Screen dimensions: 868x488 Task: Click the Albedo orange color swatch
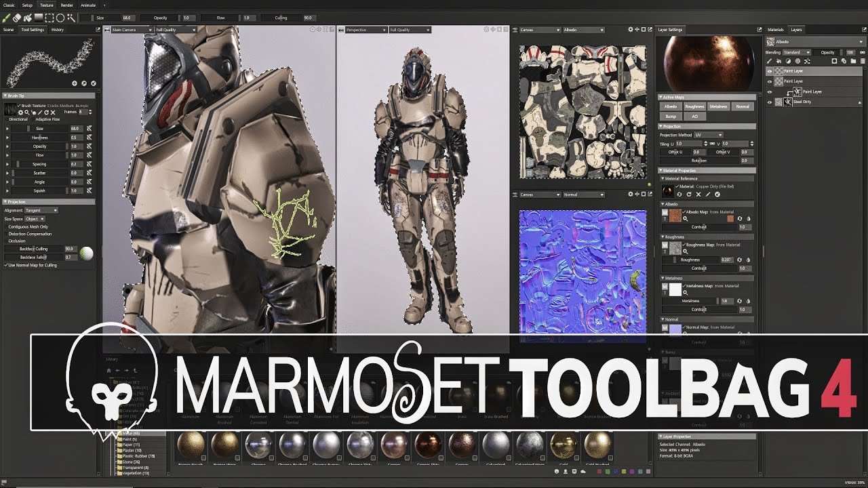tap(730, 219)
